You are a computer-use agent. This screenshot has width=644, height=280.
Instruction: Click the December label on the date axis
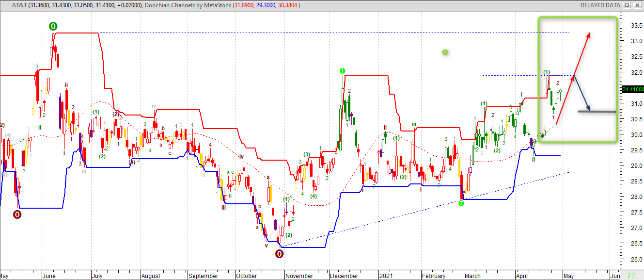pos(344,276)
